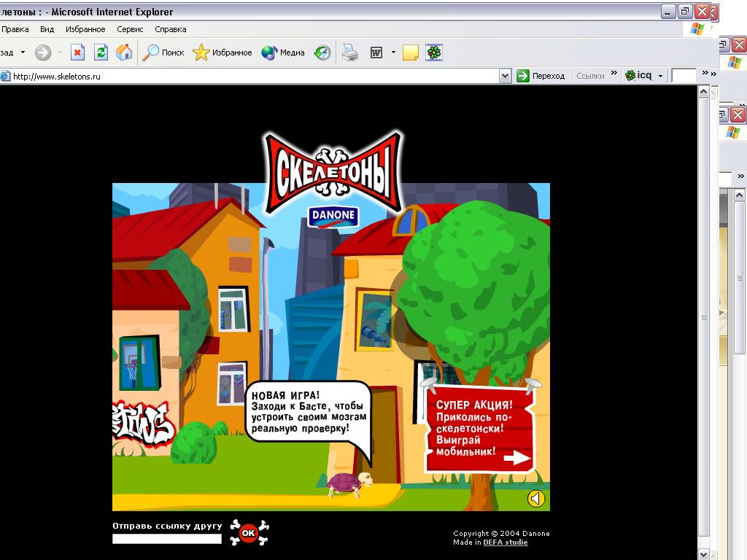Go to the Home page icon
Image resolution: width=747 pixels, height=560 pixels.
[x=124, y=52]
